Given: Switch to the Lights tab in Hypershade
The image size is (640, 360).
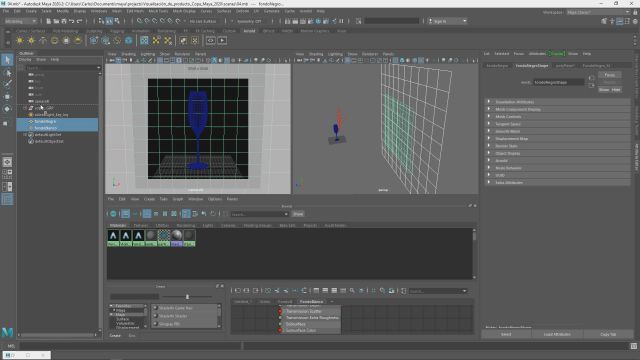Looking at the screenshot, I should coord(208,225).
